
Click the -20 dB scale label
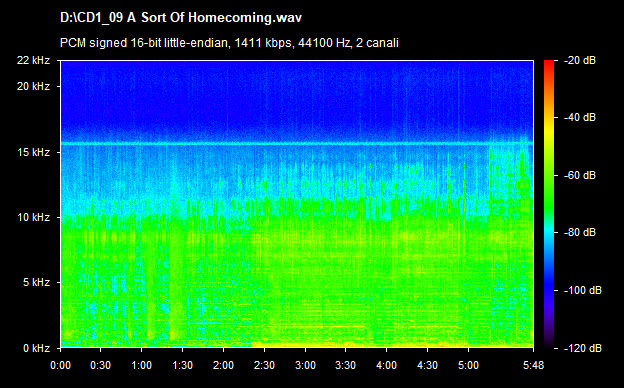point(580,60)
